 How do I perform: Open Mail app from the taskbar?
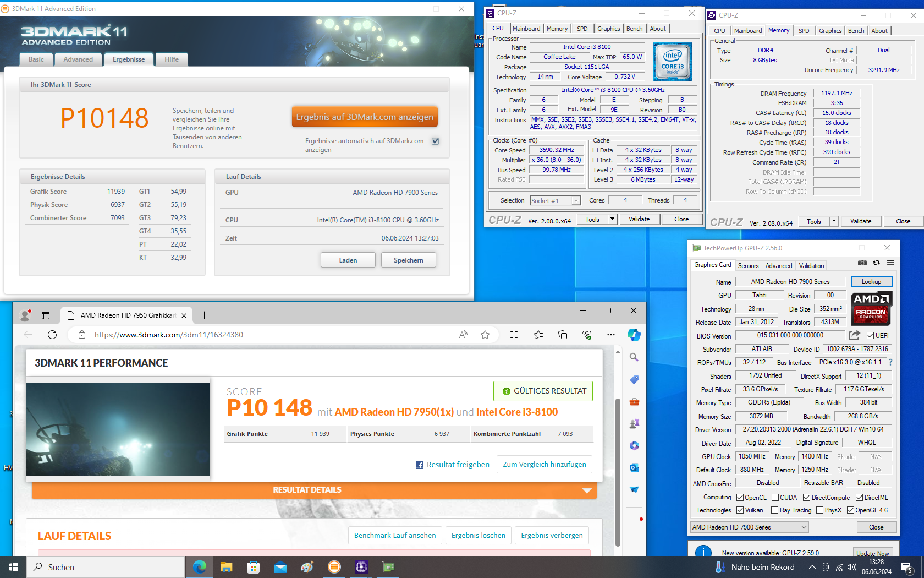point(280,567)
